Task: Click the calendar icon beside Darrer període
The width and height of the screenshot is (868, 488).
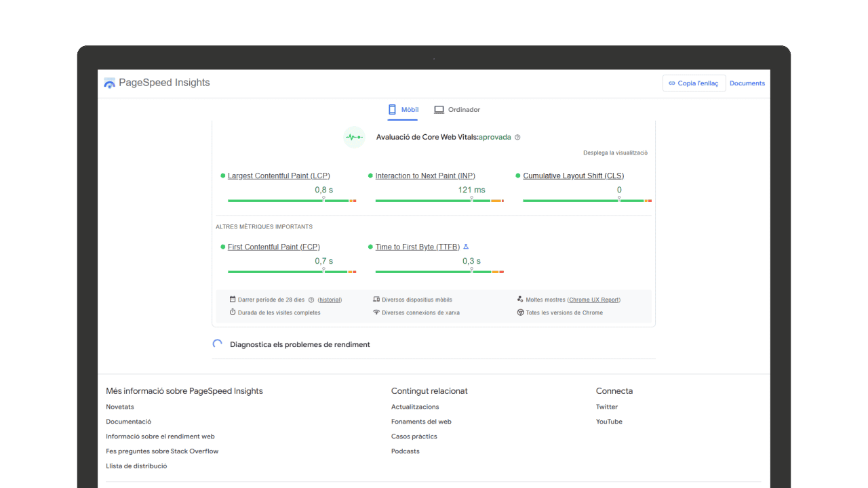Action: [233, 299]
